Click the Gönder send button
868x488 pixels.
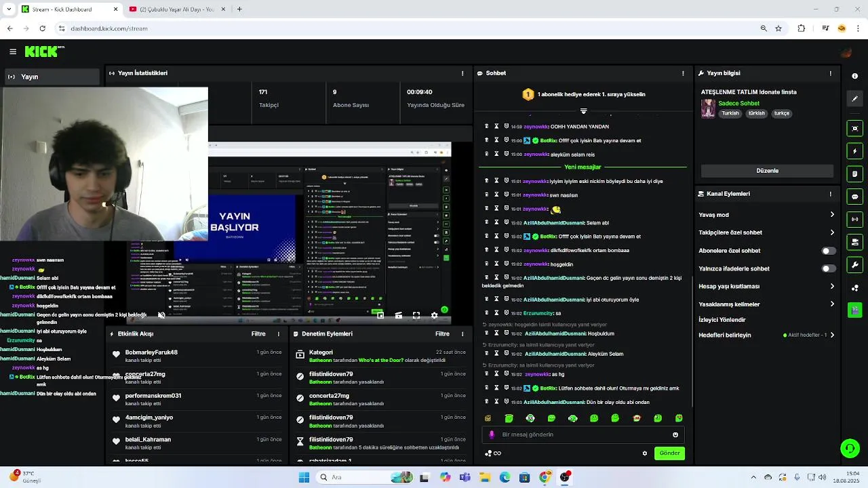[669, 453]
